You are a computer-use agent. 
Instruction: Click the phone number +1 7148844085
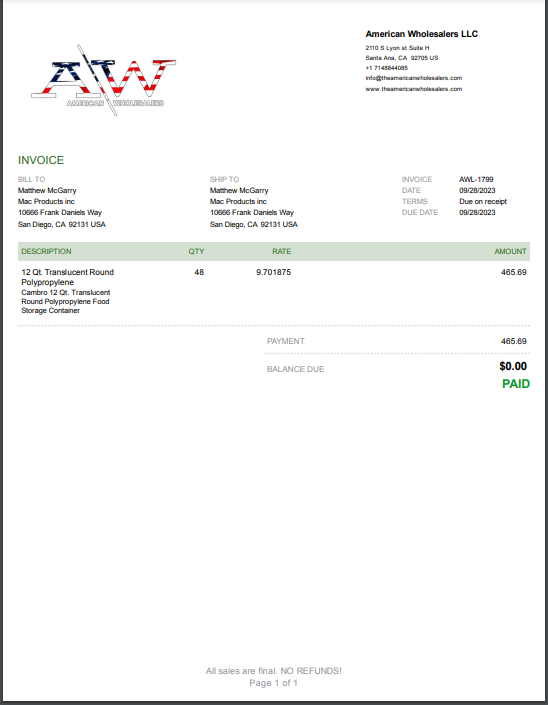[387, 68]
